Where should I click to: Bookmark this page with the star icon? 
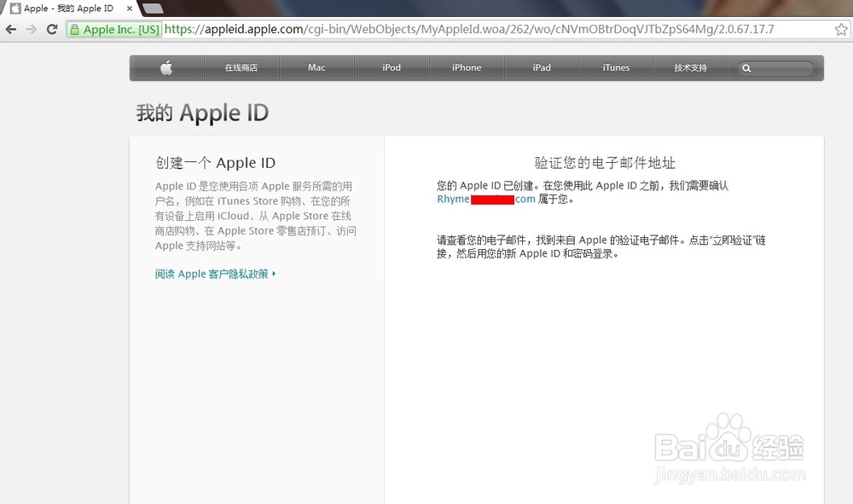841,29
